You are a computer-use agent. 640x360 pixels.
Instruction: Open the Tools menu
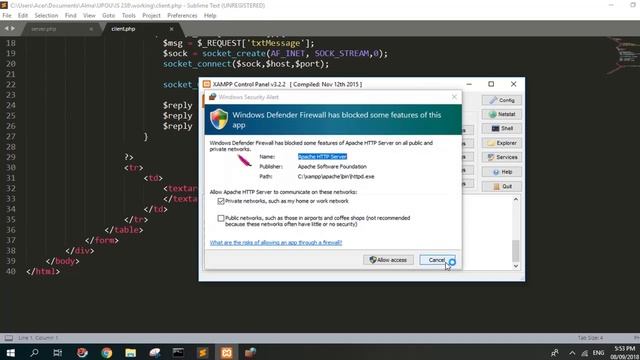tap(129, 16)
